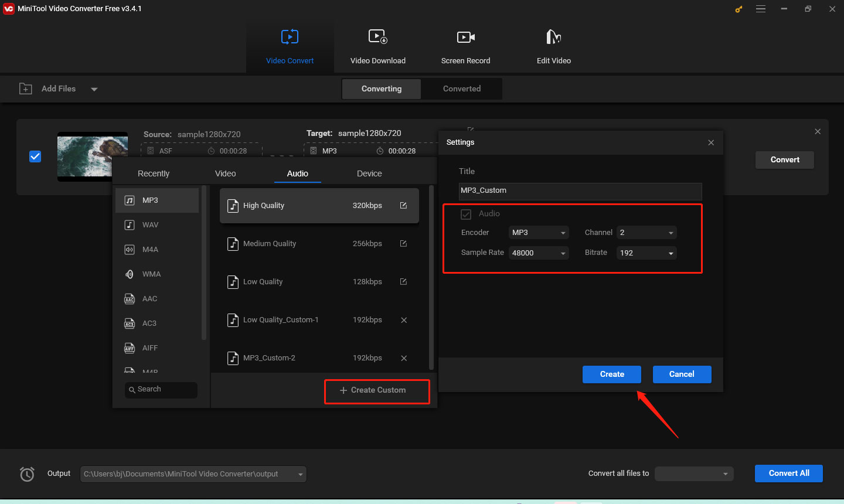844x504 pixels.
Task: Expand the Add Files dropdown arrow
Action: point(94,90)
